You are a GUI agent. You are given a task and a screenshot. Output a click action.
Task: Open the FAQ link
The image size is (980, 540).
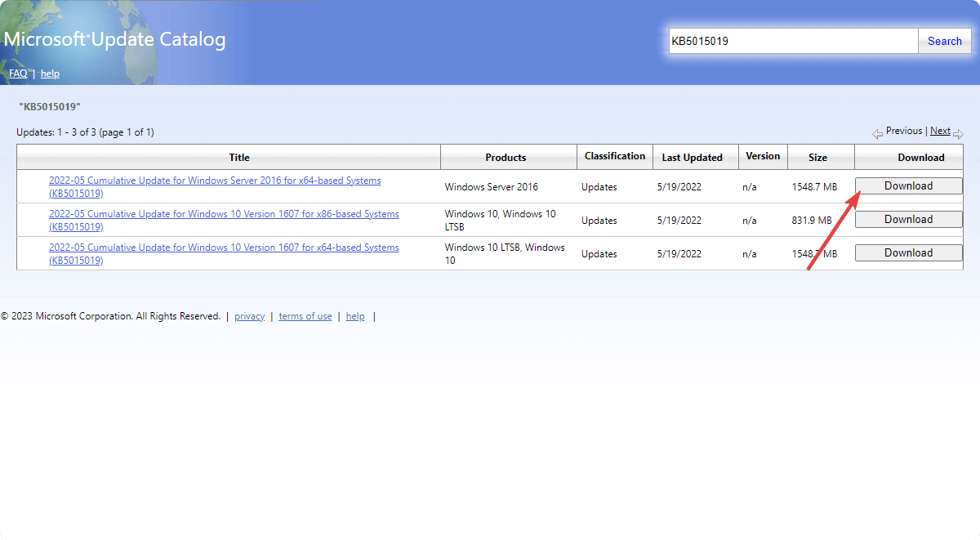pos(18,74)
